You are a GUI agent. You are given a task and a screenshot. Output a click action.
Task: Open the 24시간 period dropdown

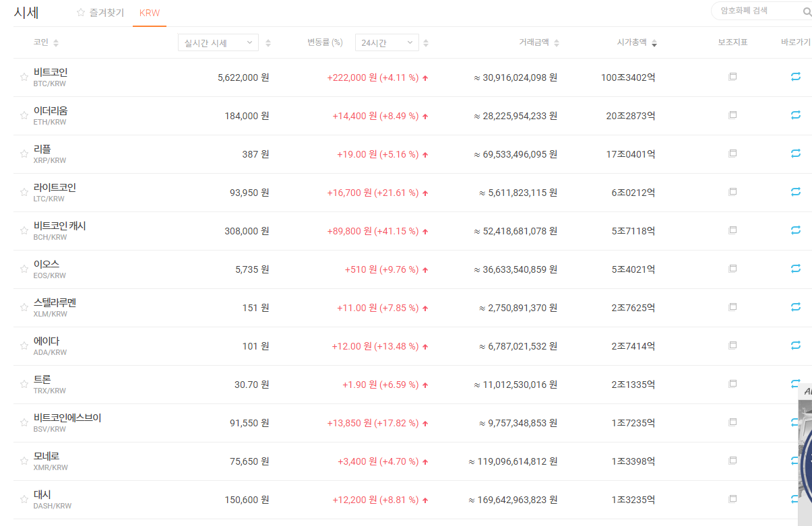point(387,42)
